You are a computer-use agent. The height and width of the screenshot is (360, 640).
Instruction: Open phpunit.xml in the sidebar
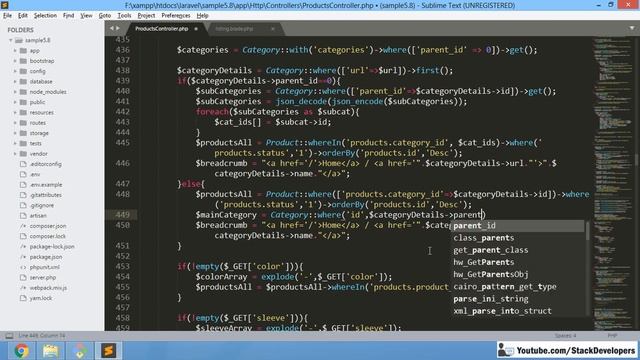(44, 267)
